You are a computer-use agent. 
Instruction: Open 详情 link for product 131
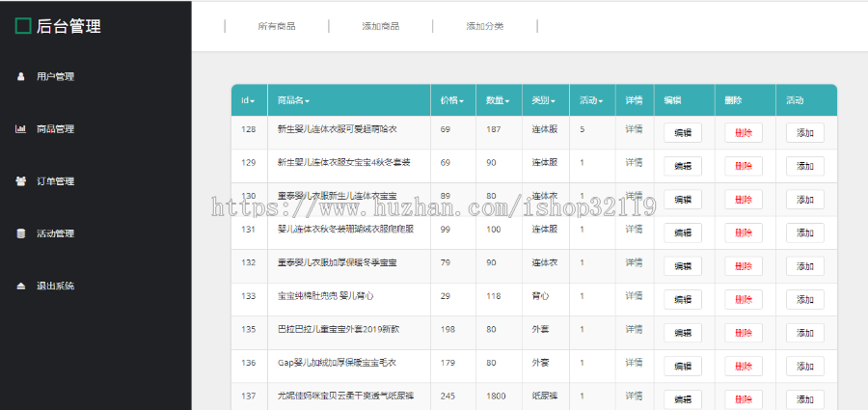[x=634, y=229]
